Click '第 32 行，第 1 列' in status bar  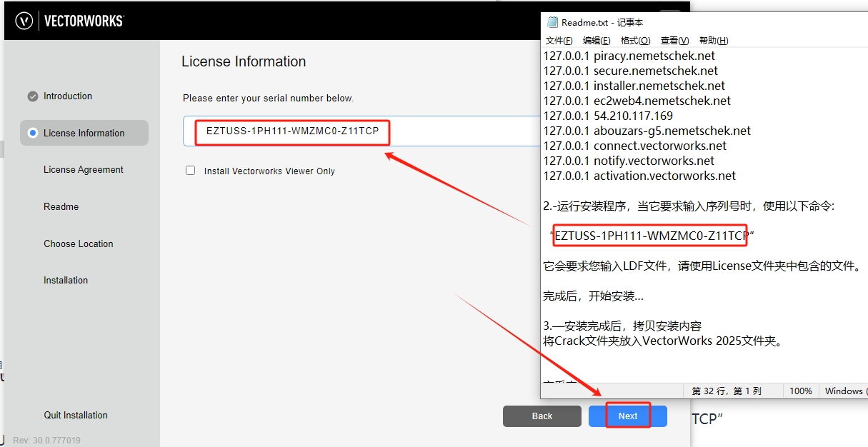tap(727, 391)
